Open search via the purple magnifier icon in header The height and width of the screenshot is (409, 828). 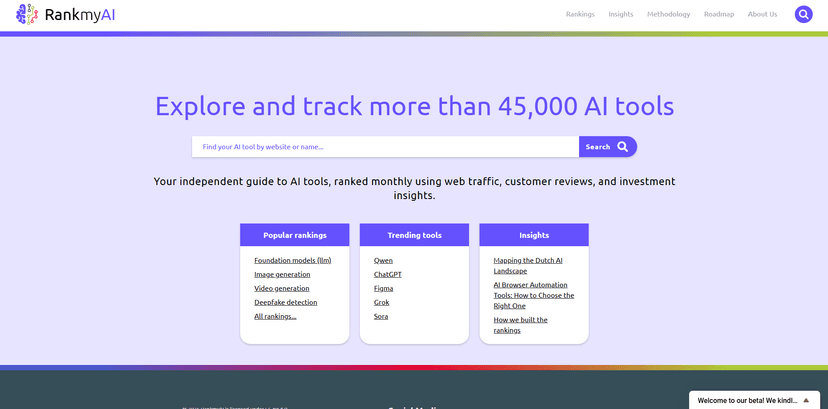click(803, 14)
